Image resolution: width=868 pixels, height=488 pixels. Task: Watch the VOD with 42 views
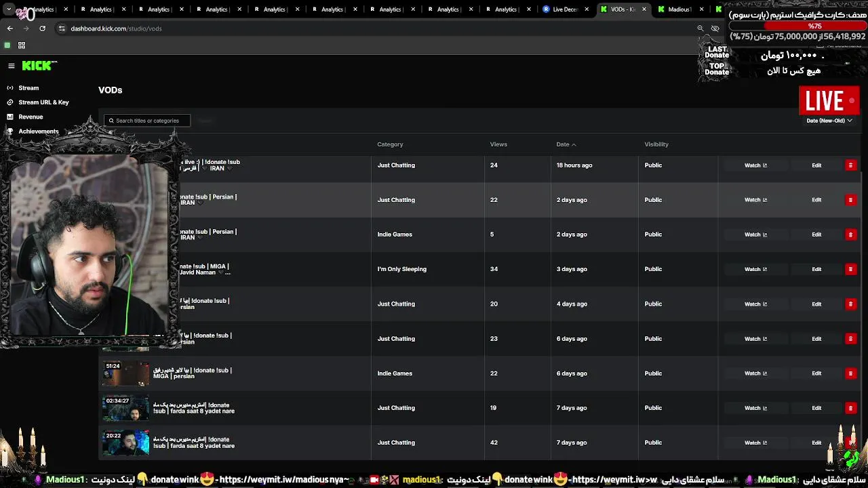click(x=755, y=443)
